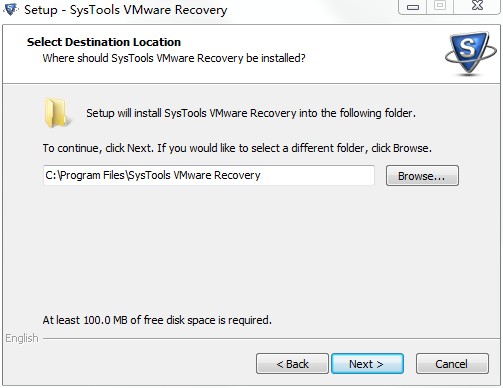Click the English language label

point(22,338)
